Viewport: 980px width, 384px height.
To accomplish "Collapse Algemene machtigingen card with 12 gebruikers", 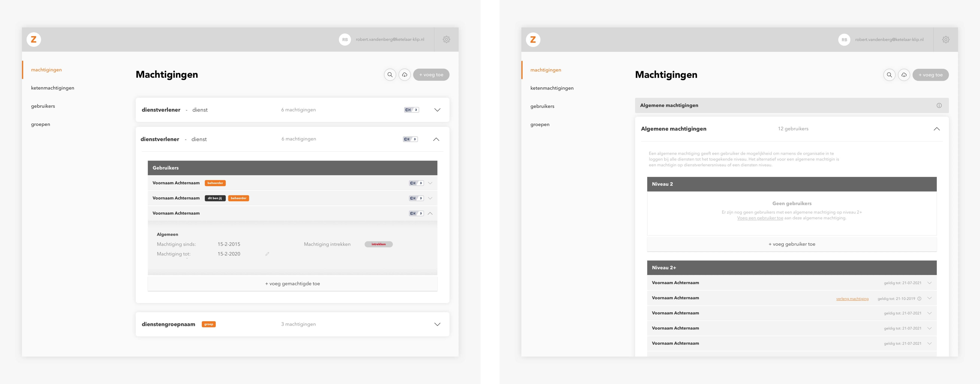I will point(937,129).
